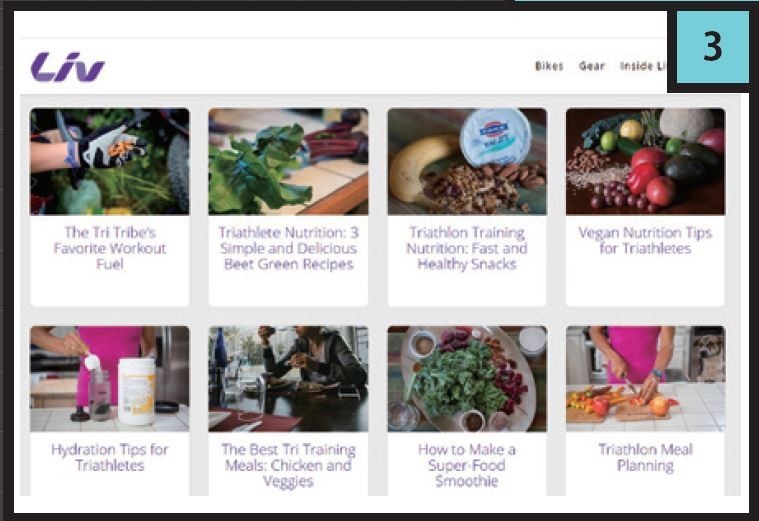Open How to Make a Super-Food Smoothie link
This screenshot has height=521, width=759.
[x=467, y=465]
